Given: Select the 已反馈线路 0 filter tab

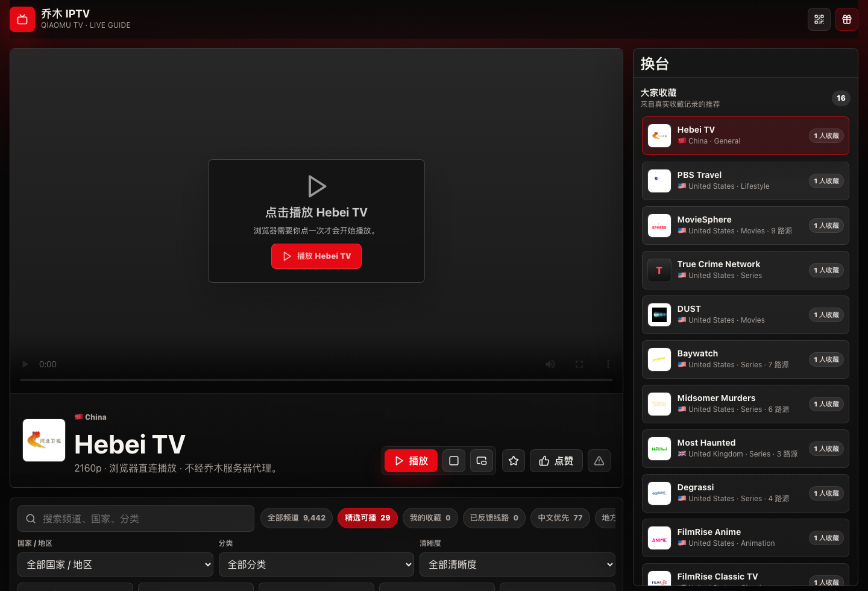Looking at the screenshot, I should [494, 518].
